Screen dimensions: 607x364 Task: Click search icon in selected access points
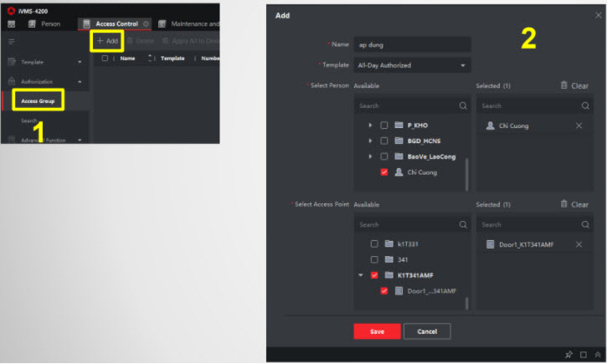point(584,224)
